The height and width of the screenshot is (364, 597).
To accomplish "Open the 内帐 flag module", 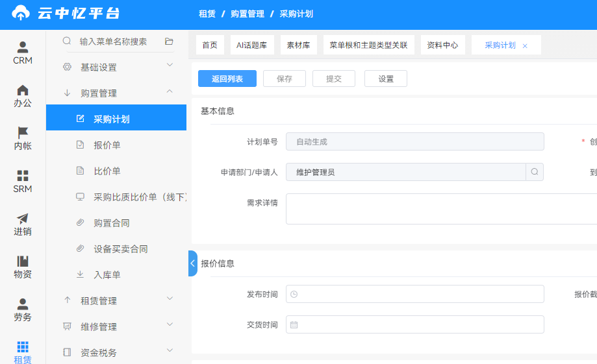I will coord(23,138).
